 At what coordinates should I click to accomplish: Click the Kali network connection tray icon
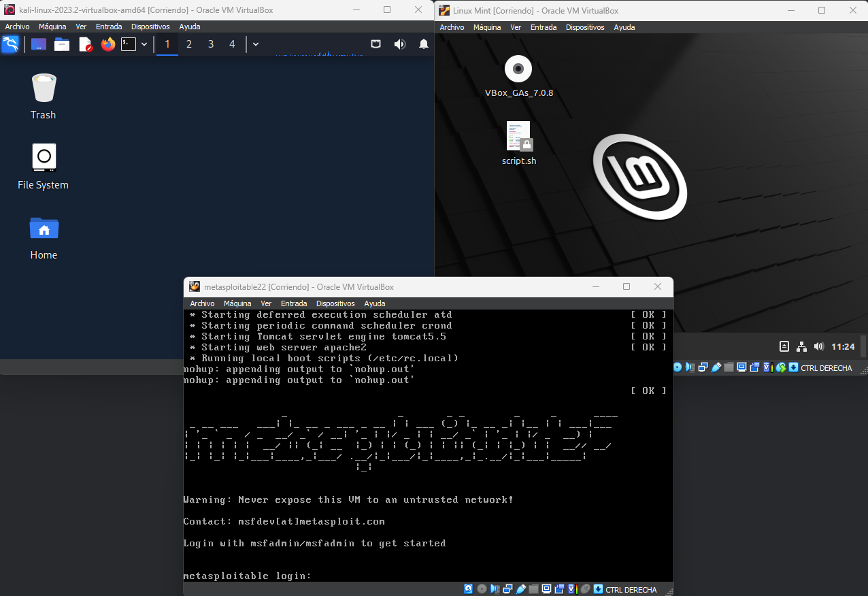[375, 44]
